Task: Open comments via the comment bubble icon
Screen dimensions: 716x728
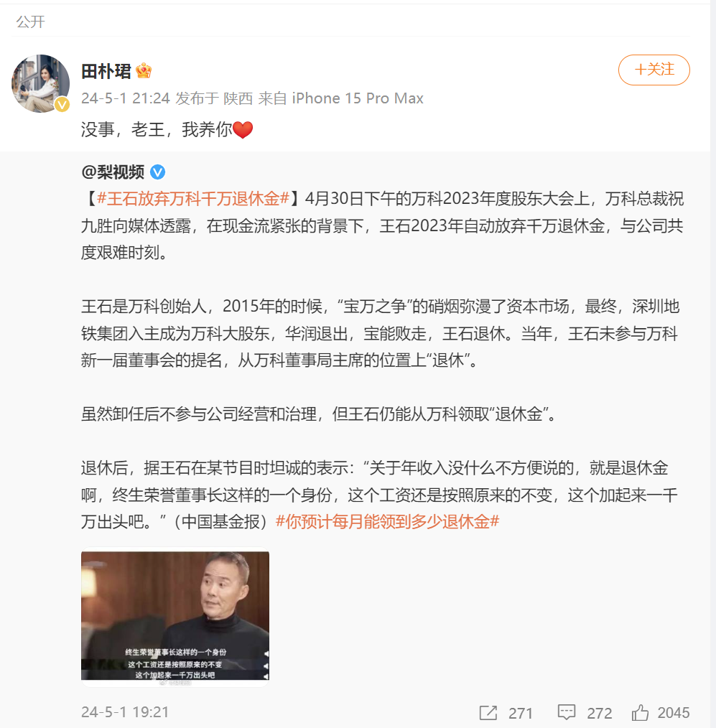Action: coord(567,713)
